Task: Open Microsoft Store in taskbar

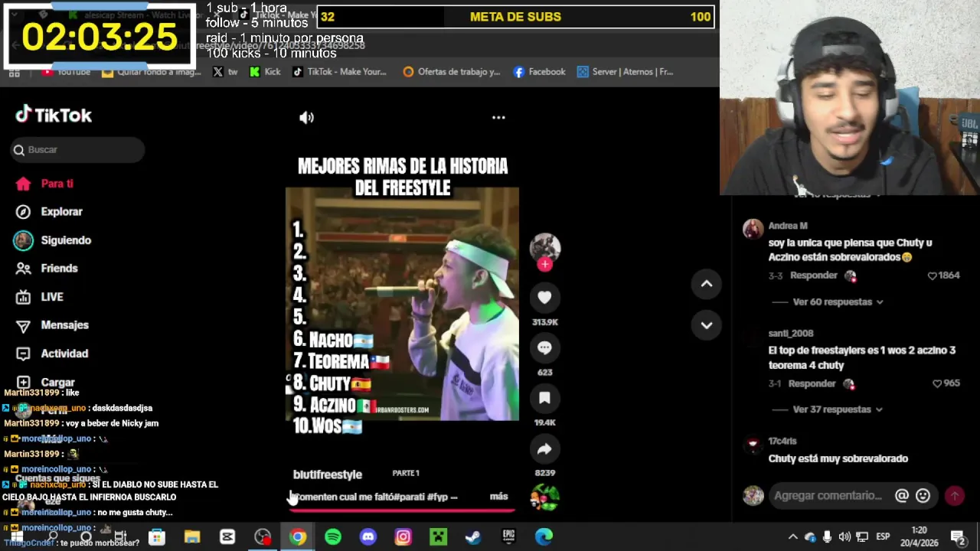Action: [156, 537]
